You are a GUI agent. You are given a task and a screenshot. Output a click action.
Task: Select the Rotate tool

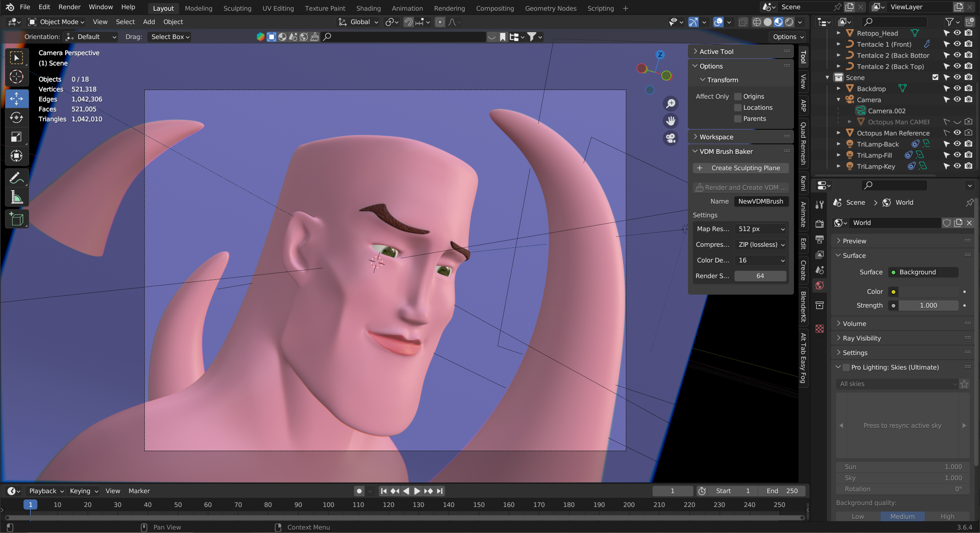pyautogui.click(x=16, y=118)
